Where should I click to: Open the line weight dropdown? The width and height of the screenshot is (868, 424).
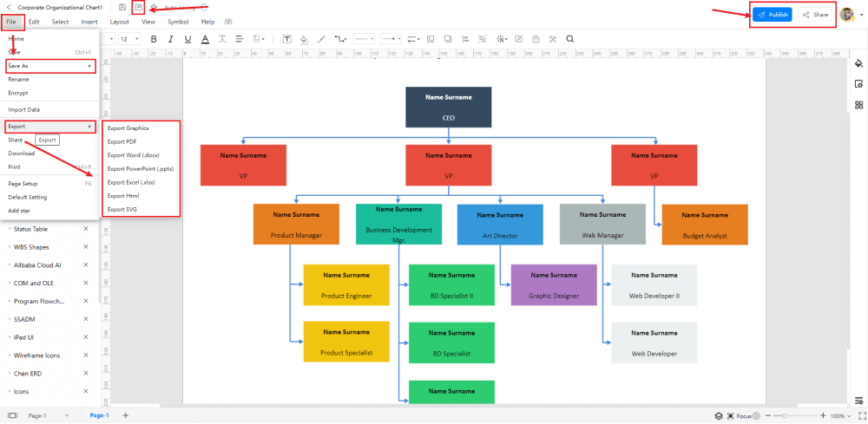[x=413, y=39]
